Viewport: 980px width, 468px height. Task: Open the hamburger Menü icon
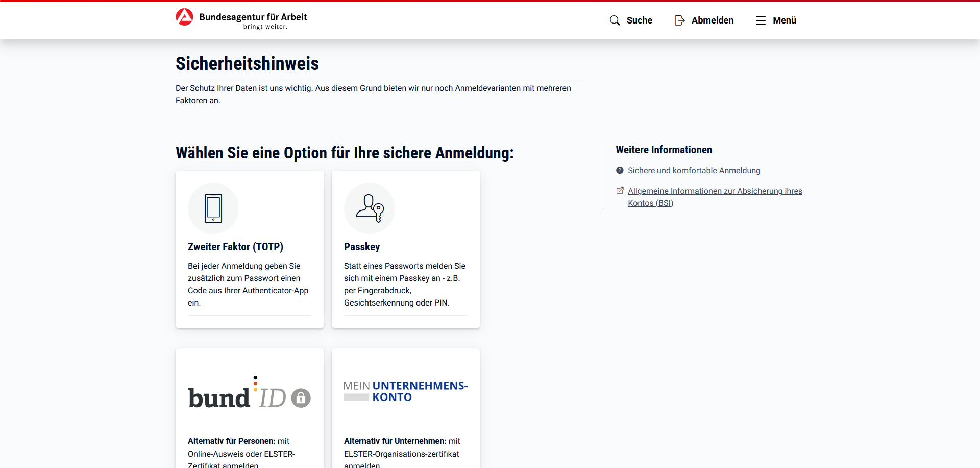(761, 20)
